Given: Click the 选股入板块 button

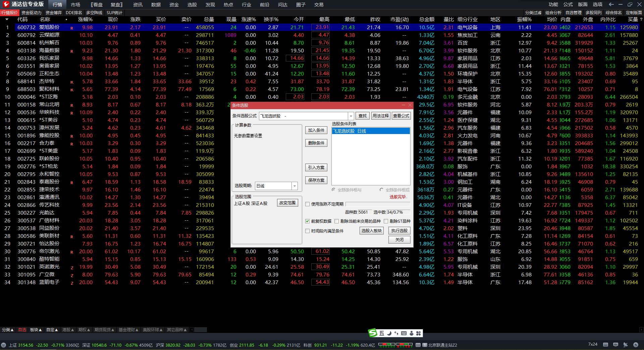Looking at the screenshot, I should 372,231.
